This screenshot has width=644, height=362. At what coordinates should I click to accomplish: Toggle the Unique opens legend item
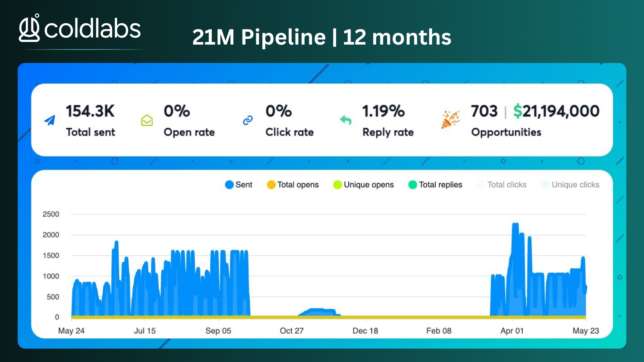point(363,185)
